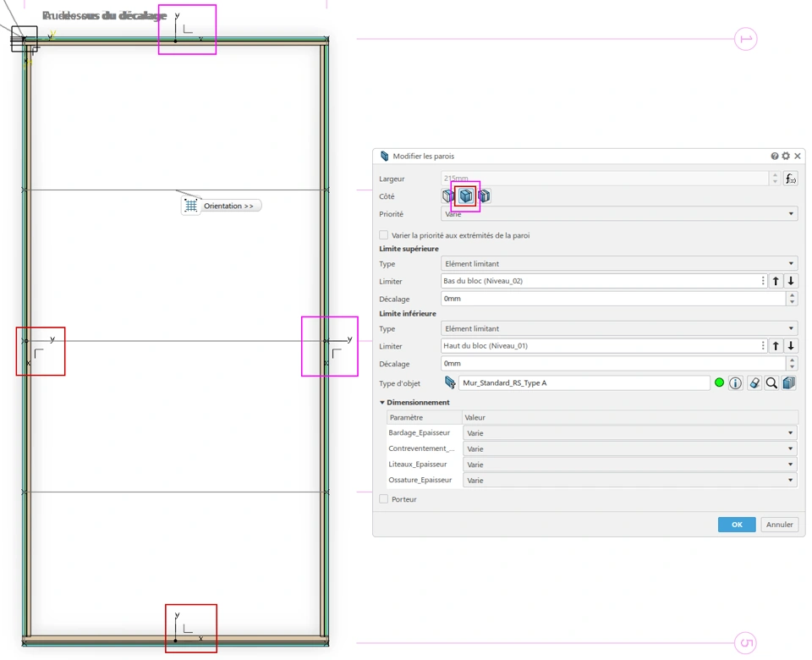Viewport: 812px width, 660px height.
Task: Show object type information
Action: (x=735, y=382)
